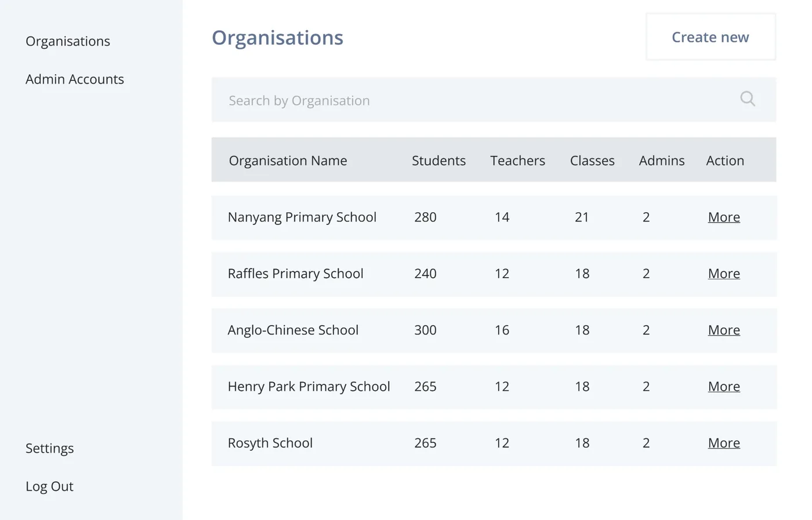Screen dimensions: 812x520
Task: Click Raffles Primary School's 12 teachers value
Action: [502, 274]
